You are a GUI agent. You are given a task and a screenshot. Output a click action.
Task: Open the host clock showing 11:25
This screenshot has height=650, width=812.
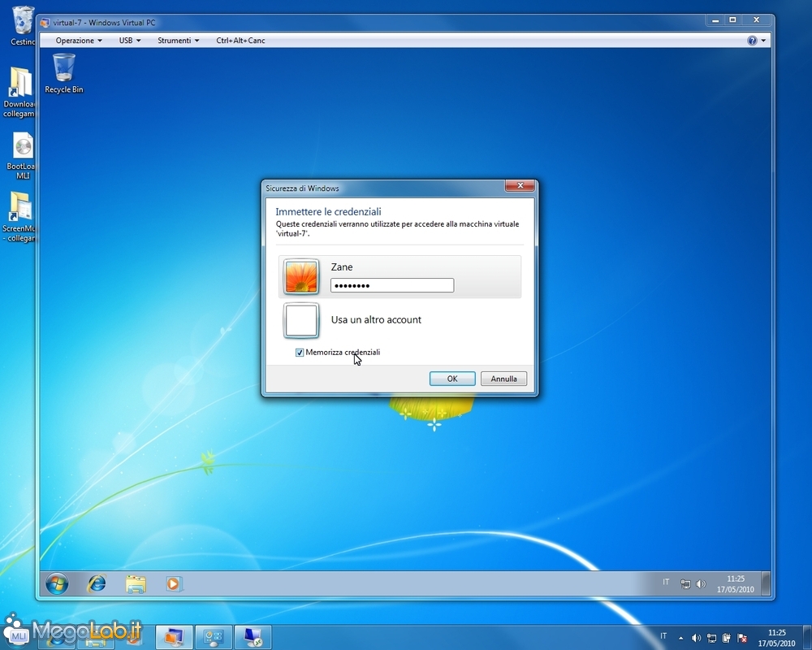[777, 638]
